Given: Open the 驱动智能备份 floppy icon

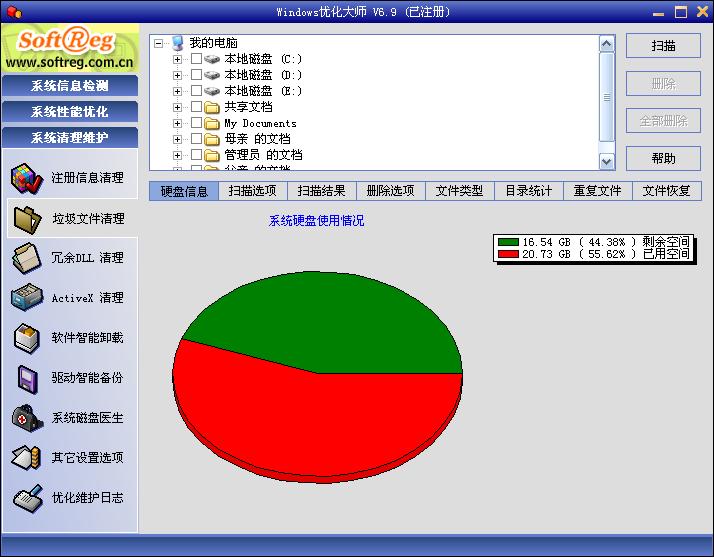Looking at the screenshot, I should (27, 378).
